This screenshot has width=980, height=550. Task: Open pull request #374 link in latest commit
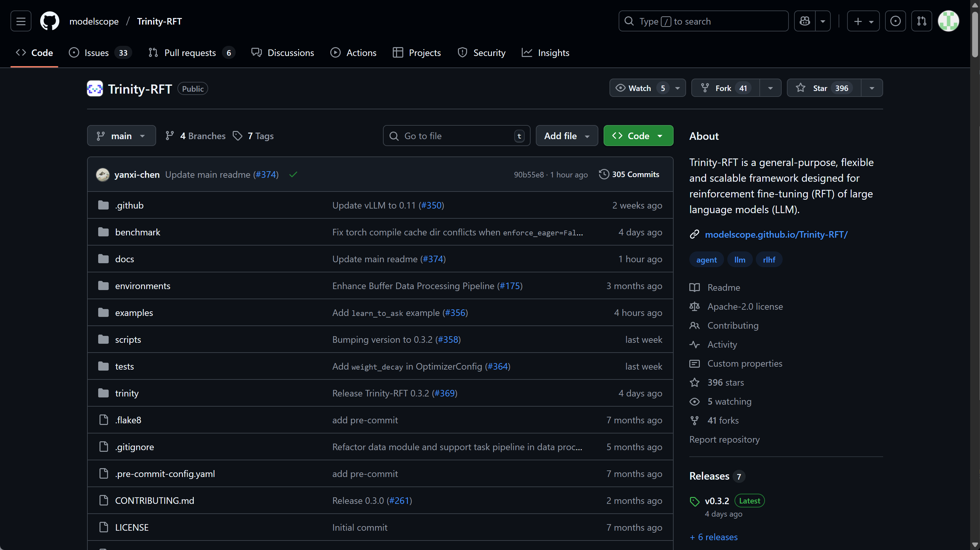266,174
